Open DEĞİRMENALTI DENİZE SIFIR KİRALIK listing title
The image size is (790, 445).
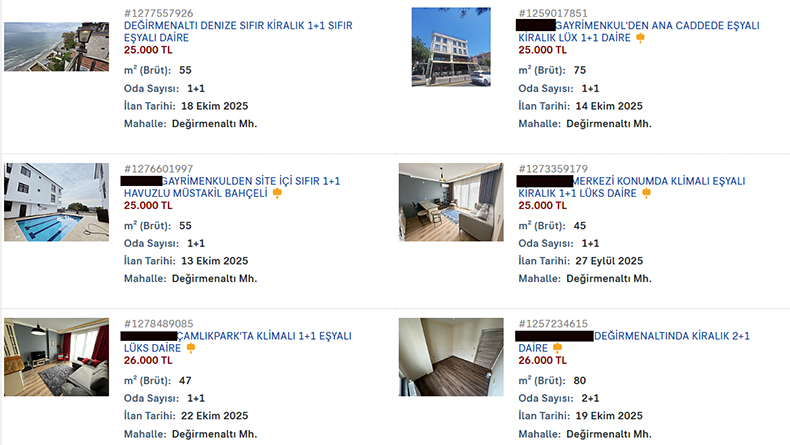point(238,31)
